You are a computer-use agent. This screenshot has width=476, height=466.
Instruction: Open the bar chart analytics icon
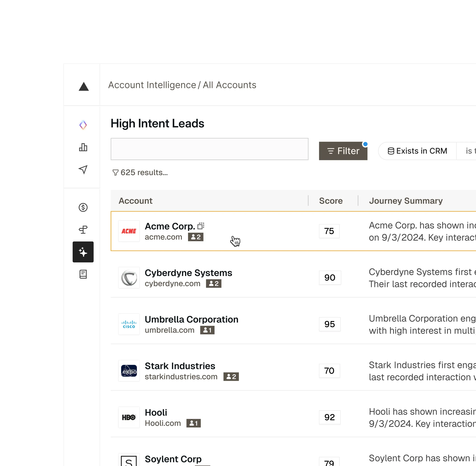83,147
